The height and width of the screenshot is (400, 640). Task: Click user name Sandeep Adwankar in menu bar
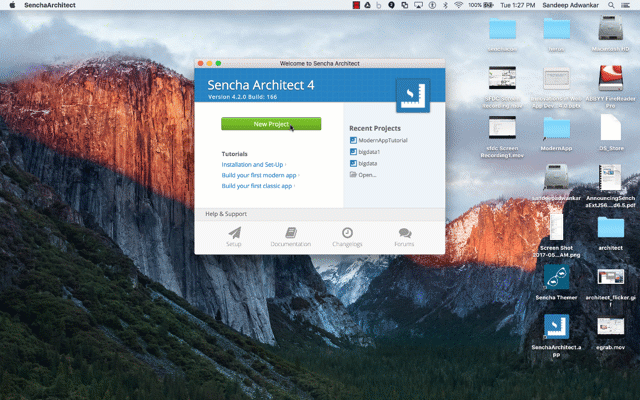pos(570,5)
